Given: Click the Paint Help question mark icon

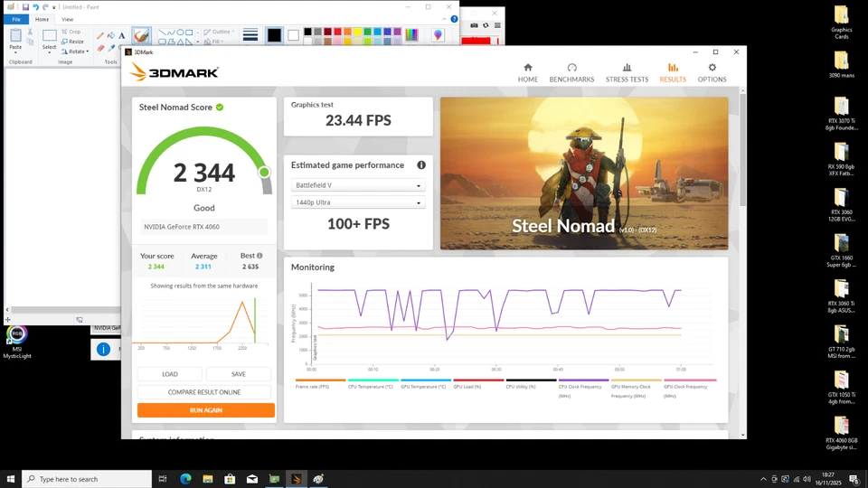Looking at the screenshot, I should tap(454, 19).
